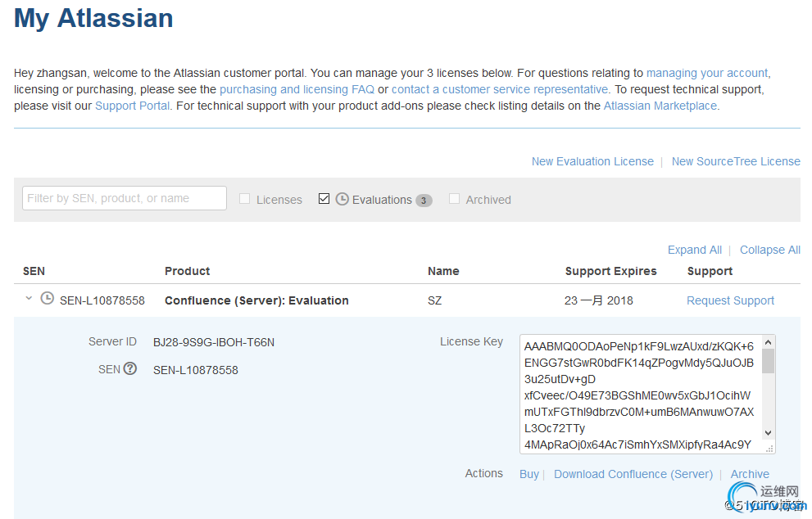The width and height of the screenshot is (812, 519).
Task: Click SEN-L10878558 value in details panel
Action: tap(196, 371)
